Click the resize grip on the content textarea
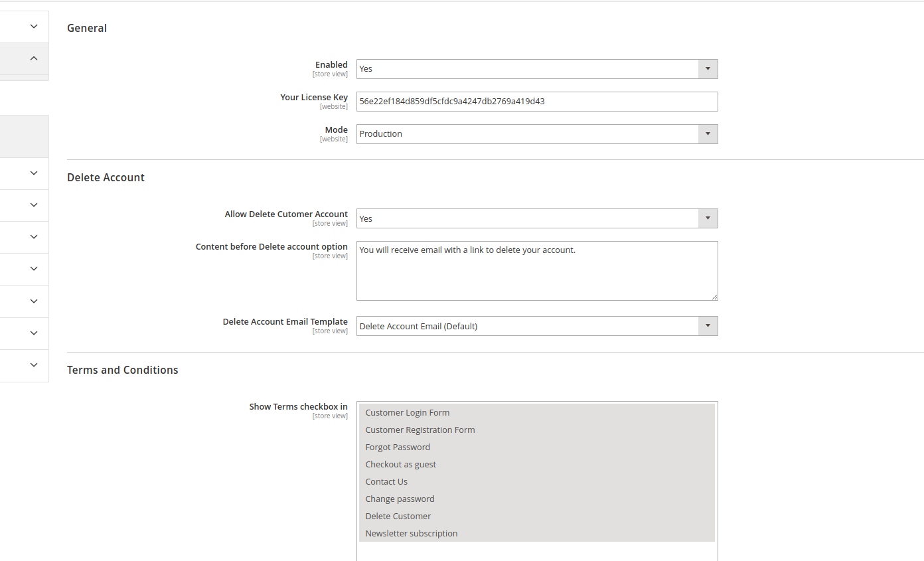The image size is (924, 561). [x=714, y=297]
